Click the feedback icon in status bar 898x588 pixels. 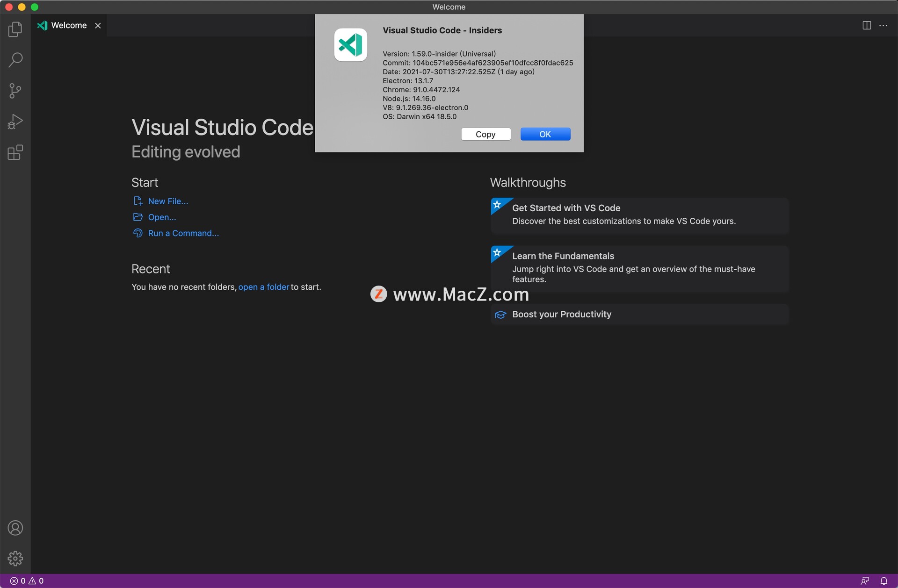pyautogui.click(x=865, y=581)
